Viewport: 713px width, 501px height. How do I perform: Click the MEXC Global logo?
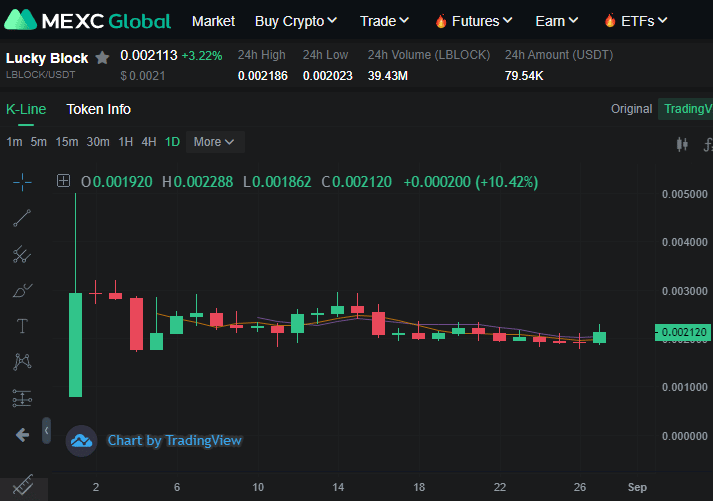87,20
